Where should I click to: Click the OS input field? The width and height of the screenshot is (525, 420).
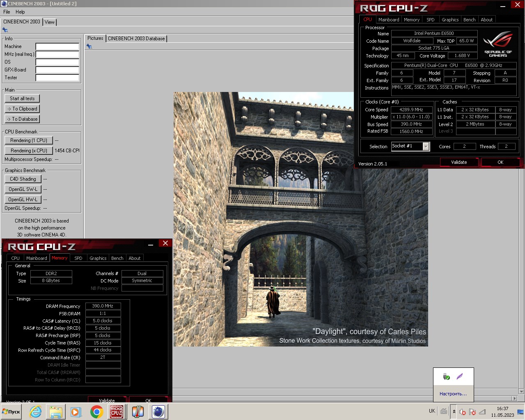(57, 62)
